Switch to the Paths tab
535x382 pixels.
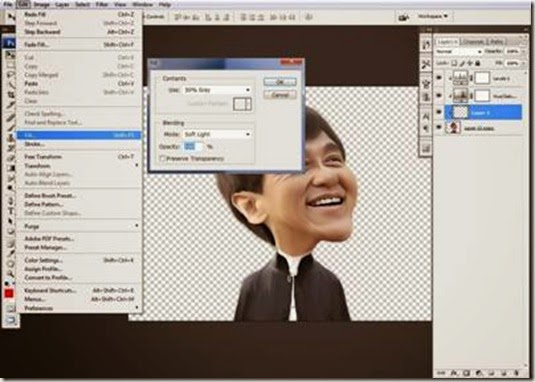point(497,42)
